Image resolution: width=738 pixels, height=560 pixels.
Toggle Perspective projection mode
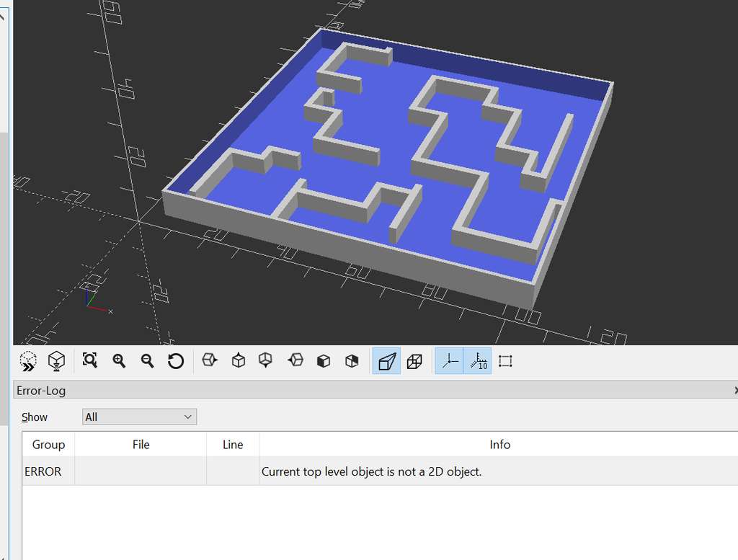click(x=386, y=361)
